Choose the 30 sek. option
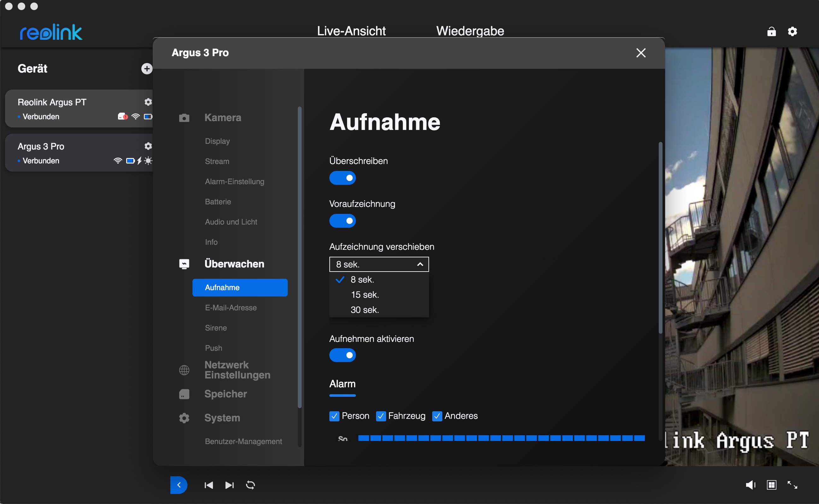Screen dimensions: 819x504 [365, 310]
